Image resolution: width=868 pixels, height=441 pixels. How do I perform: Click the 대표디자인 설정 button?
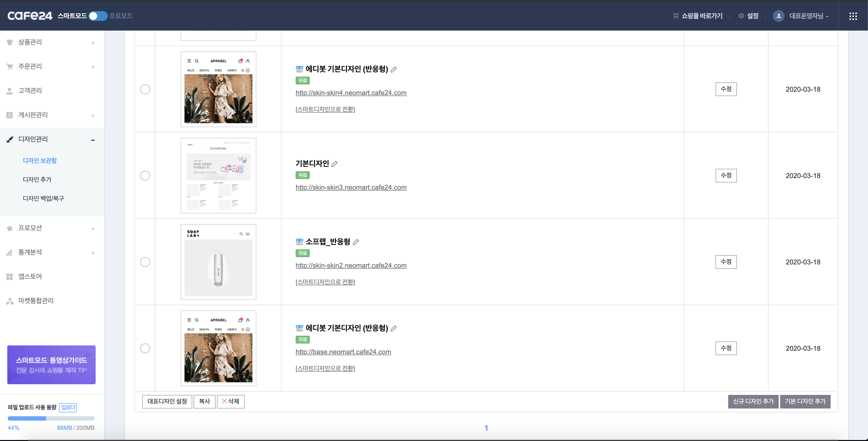(167, 401)
